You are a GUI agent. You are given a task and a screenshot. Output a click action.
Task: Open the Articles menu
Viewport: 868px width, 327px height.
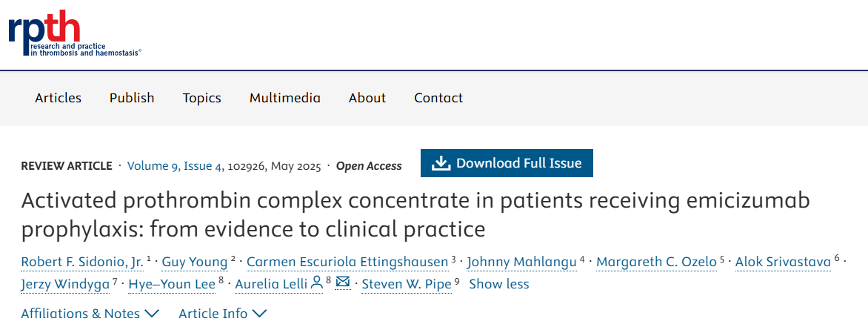(x=59, y=98)
